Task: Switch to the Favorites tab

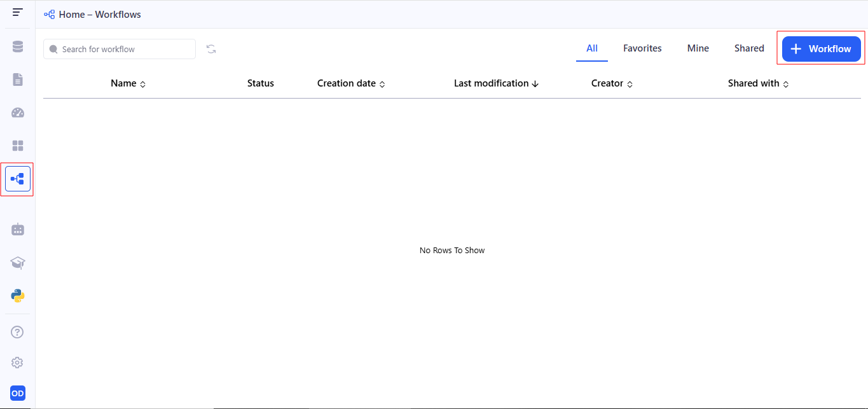Action: pyautogui.click(x=642, y=48)
